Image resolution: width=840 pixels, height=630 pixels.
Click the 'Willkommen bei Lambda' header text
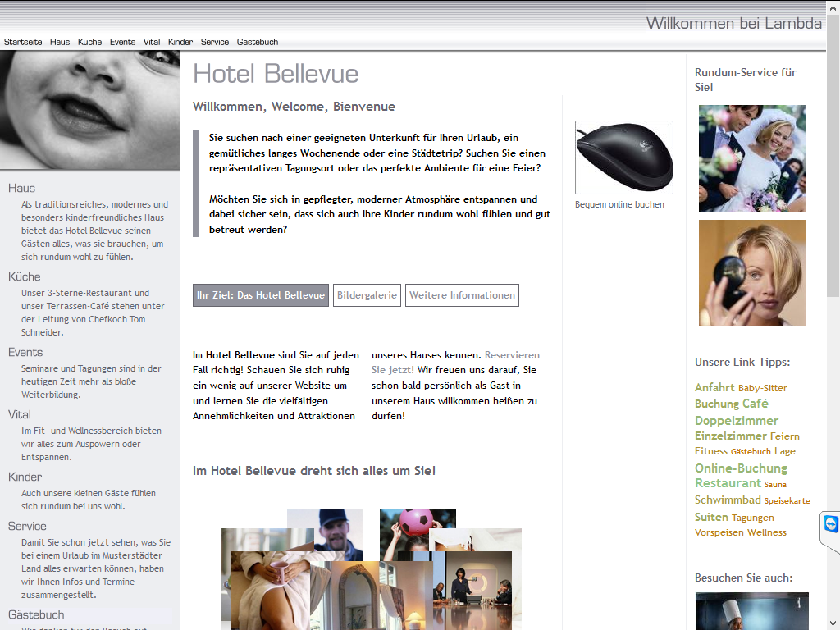tap(734, 24)
